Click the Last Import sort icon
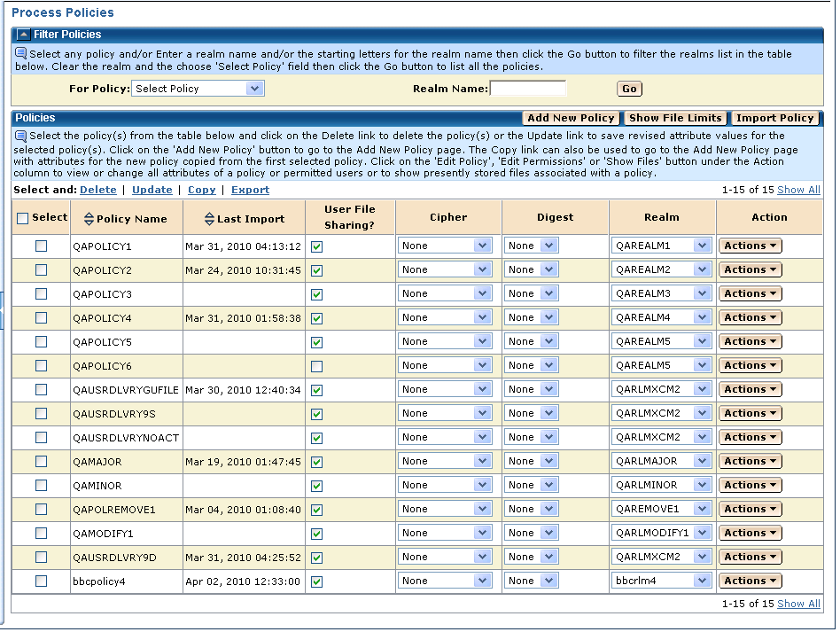 (x=208, y=219)
